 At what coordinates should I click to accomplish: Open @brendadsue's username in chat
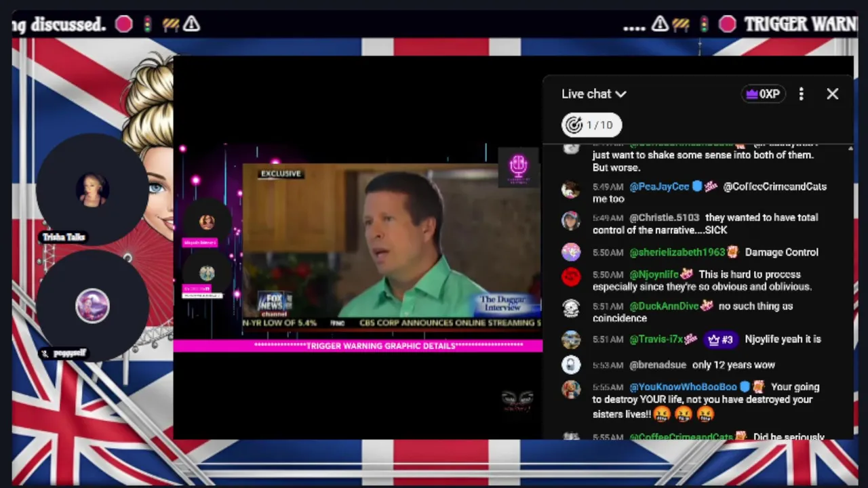(x=658, y=365)
